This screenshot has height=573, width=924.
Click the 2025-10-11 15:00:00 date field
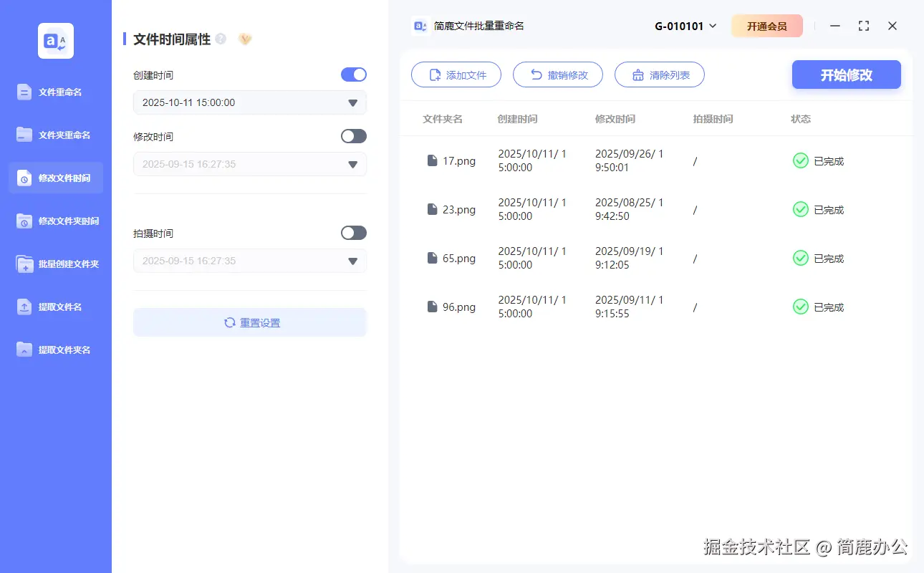[250, 102]
